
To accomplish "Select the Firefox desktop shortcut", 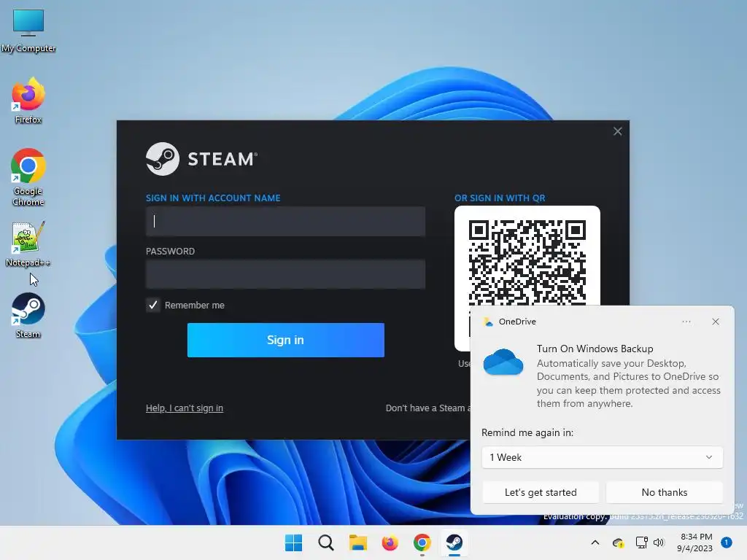I will click(28, 101).
